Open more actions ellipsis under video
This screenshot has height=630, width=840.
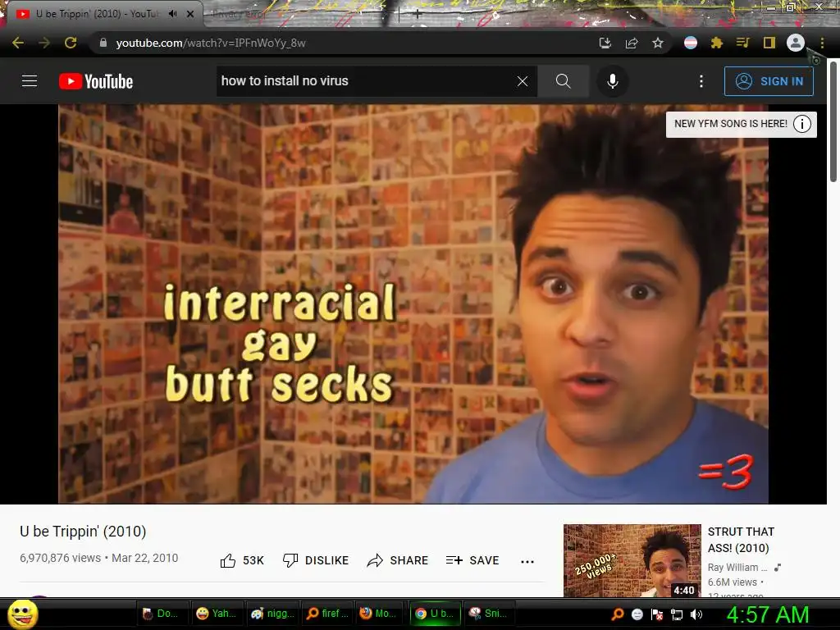(527, 561)
